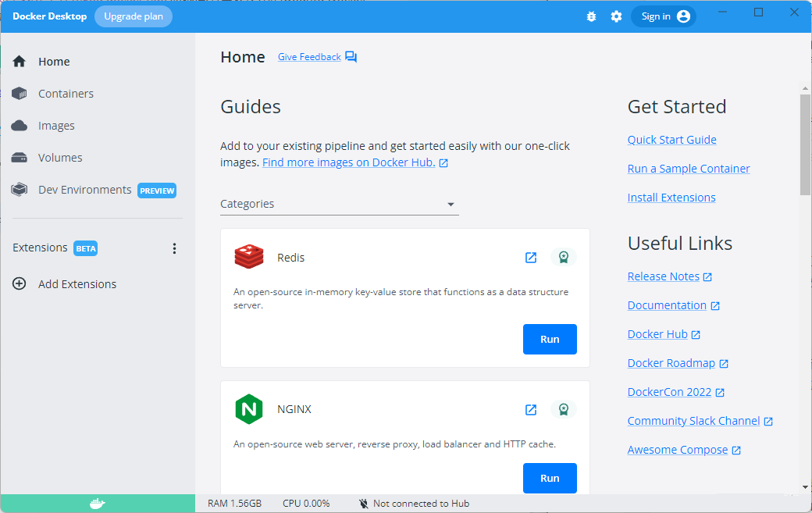Click external icon beside Find more images link
This screenshot has width=812, height=513.
(x=443, y=163)
